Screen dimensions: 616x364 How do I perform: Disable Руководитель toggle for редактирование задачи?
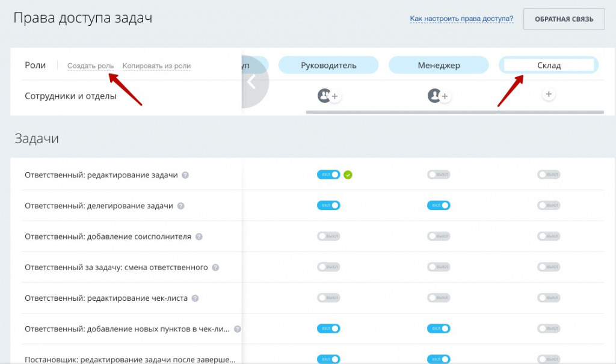(x=328, y=175)
